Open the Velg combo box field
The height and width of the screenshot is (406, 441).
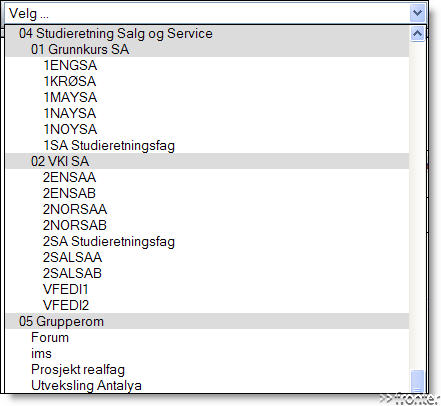pos(216,14)
